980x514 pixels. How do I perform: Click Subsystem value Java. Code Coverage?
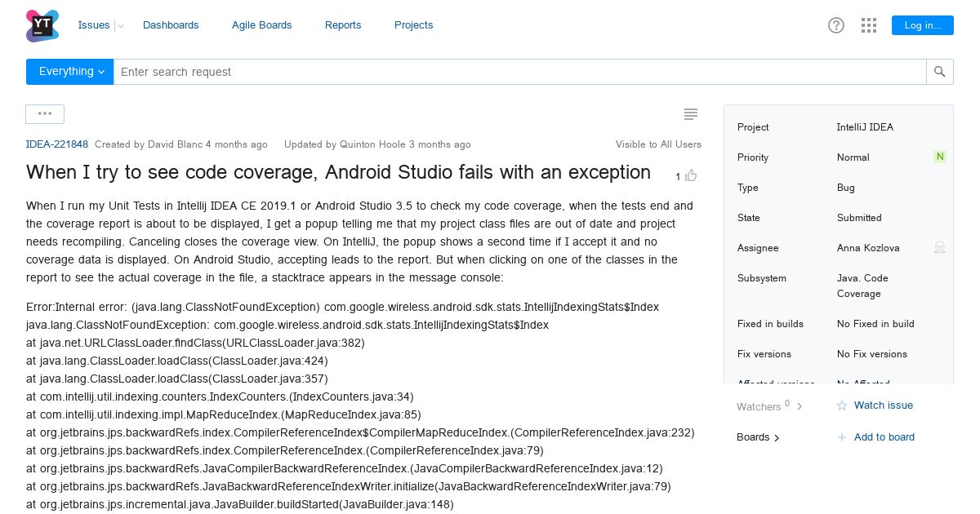coord(862,286)
